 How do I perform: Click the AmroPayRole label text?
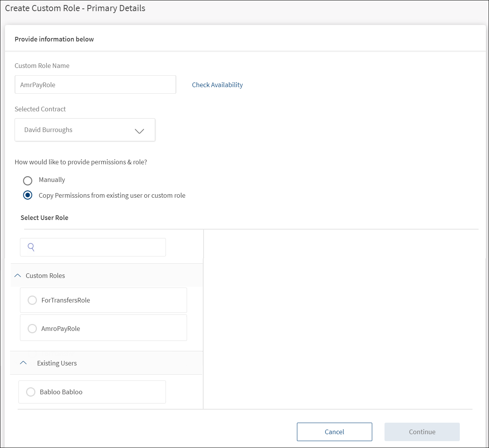pos(61,329)
